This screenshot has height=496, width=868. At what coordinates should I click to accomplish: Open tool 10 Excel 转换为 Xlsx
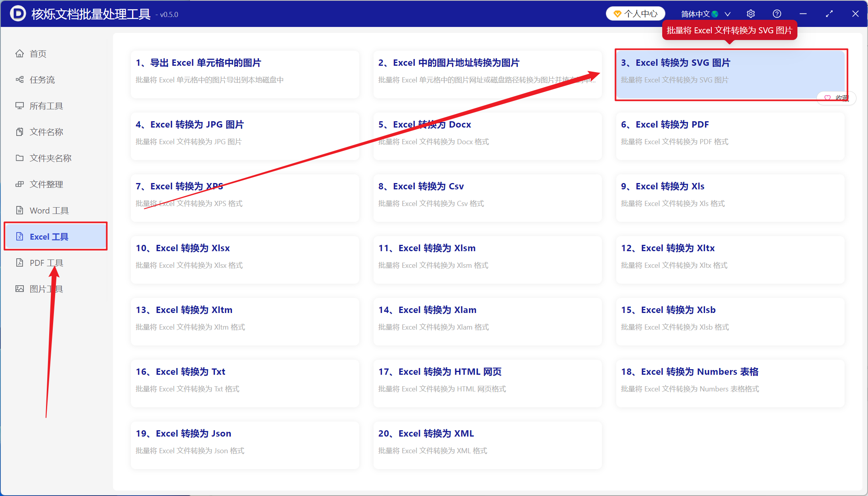coord(245,259)
